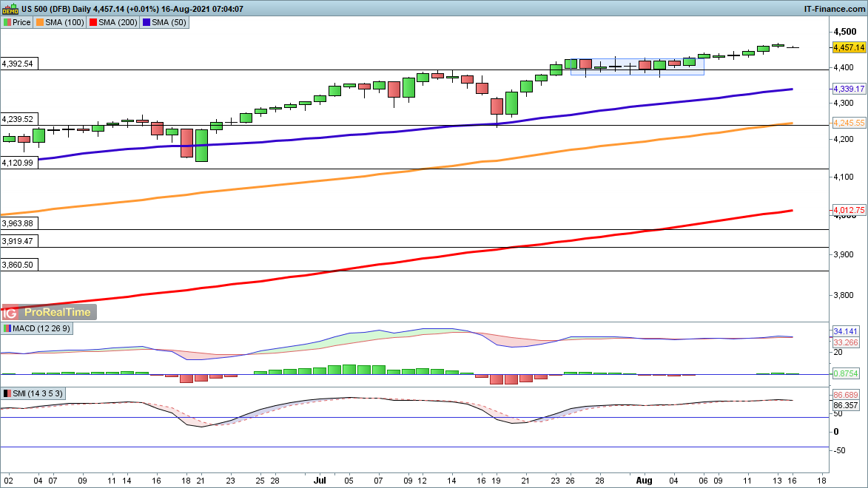
Task: Select the 4,392.54 horizontal level label
Action: [18, 64]
